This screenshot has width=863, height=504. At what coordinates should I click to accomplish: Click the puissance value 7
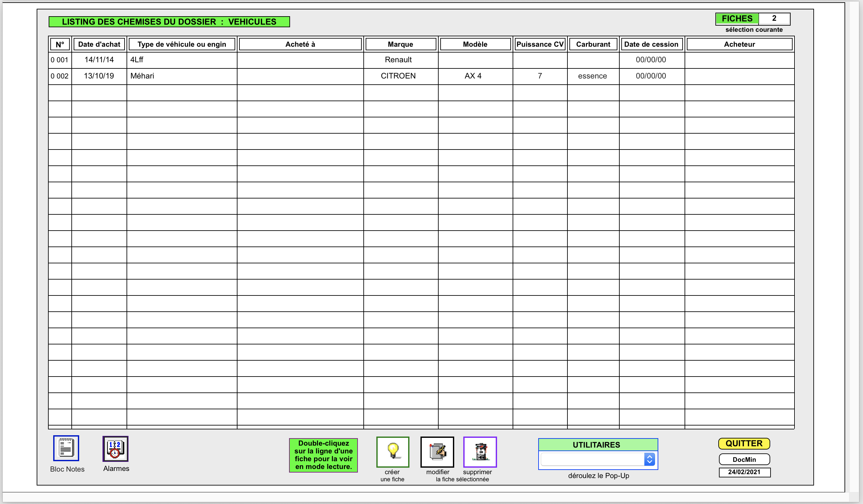pos(540,76)
